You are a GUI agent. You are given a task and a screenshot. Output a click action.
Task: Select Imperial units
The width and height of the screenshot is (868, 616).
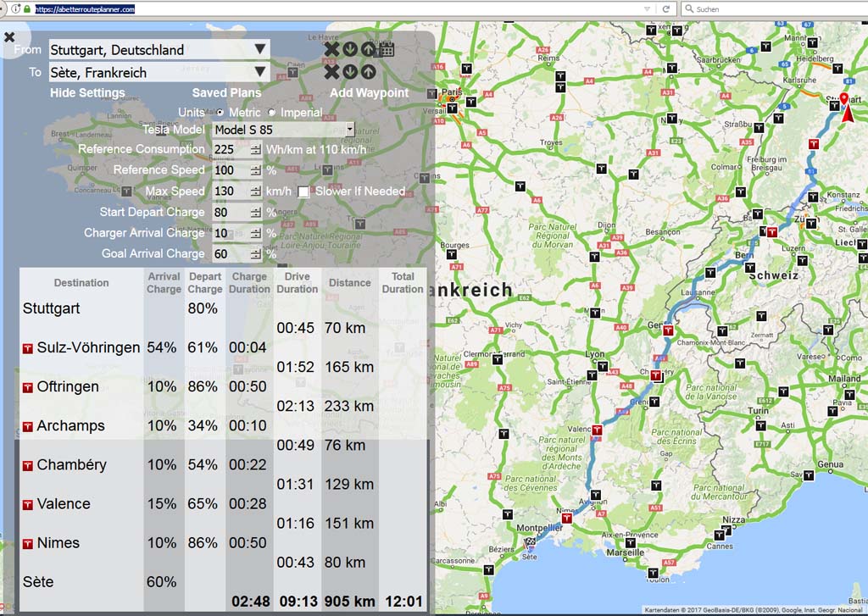[x=272, y=113]
